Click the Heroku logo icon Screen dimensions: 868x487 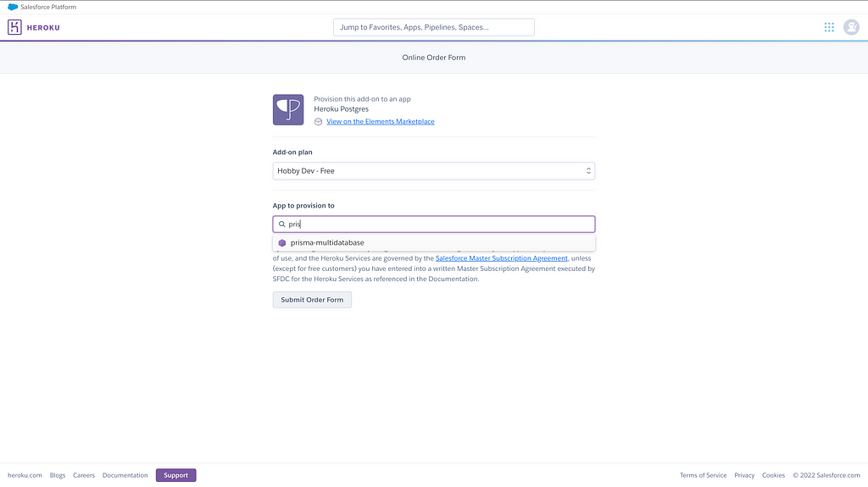click(14, 27)
